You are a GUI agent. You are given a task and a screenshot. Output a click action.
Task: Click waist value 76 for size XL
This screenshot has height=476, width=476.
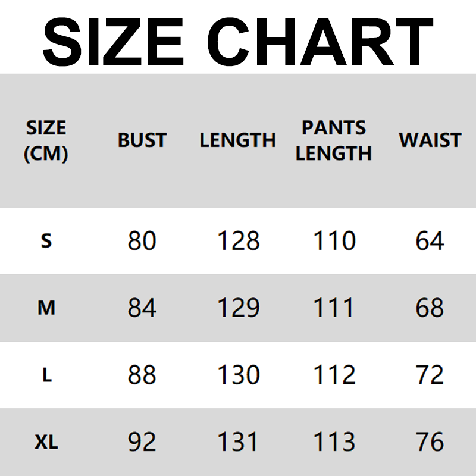(x=430, y=442)
